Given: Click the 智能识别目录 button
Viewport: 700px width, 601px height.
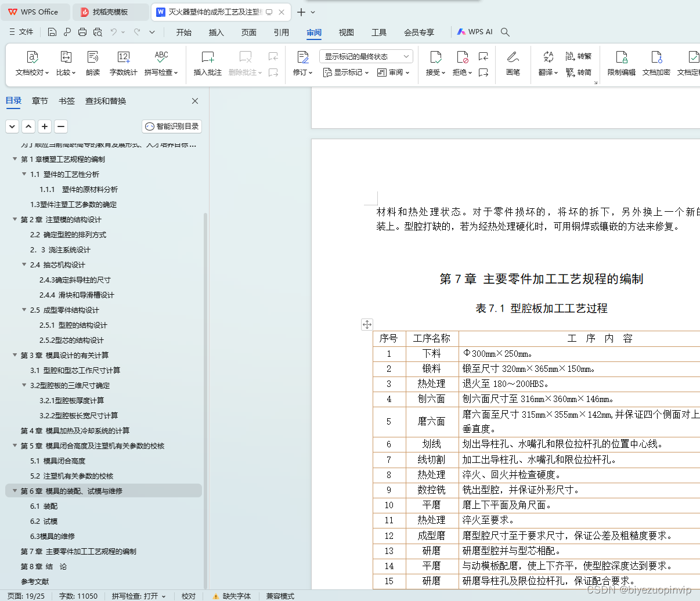Looking at the screenshot, I should pyautogui.click(x=172, y=126).
